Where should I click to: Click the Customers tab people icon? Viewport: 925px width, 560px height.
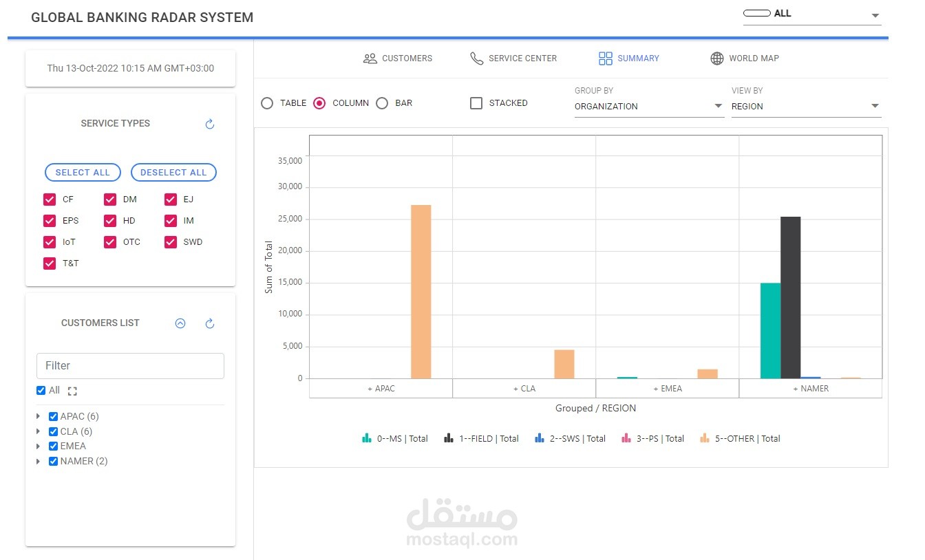[370, 58]
